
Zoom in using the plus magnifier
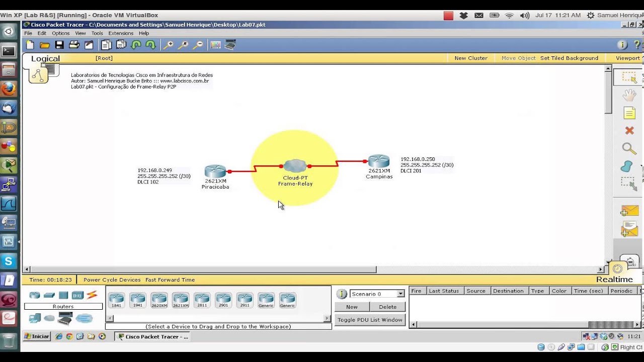(x=169, y=45)
